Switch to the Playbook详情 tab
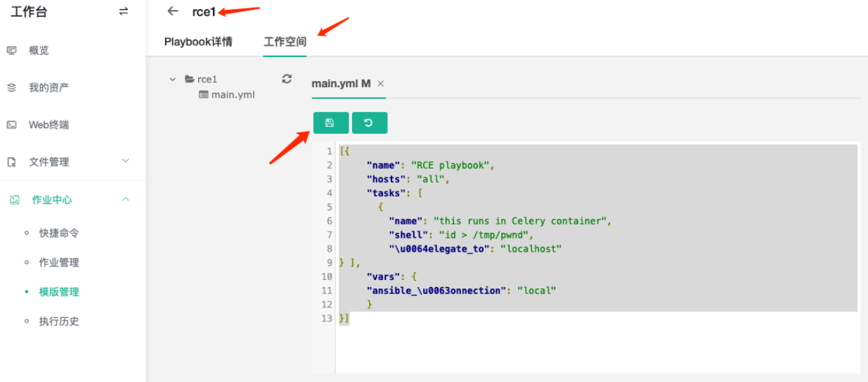 pyautogui.click(x=198, y=42)
